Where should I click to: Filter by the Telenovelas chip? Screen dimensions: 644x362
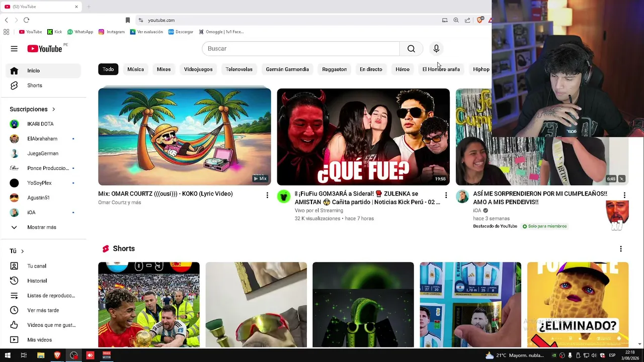click(239, 69)
